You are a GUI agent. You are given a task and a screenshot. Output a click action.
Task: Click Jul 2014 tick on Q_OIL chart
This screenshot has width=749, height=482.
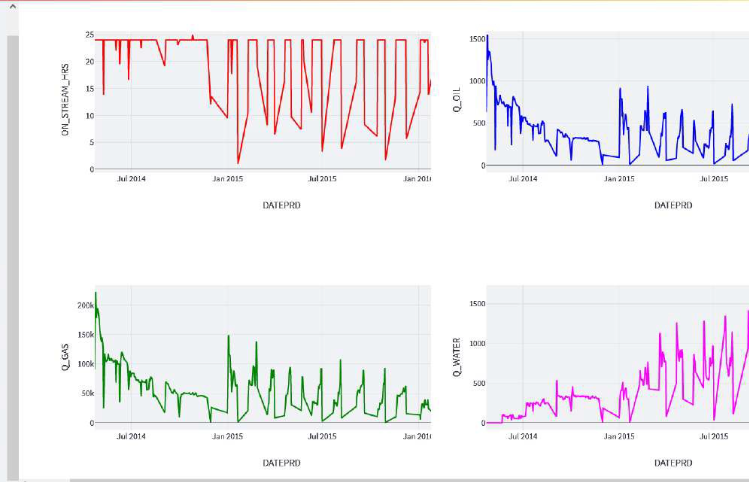point(522,179)
